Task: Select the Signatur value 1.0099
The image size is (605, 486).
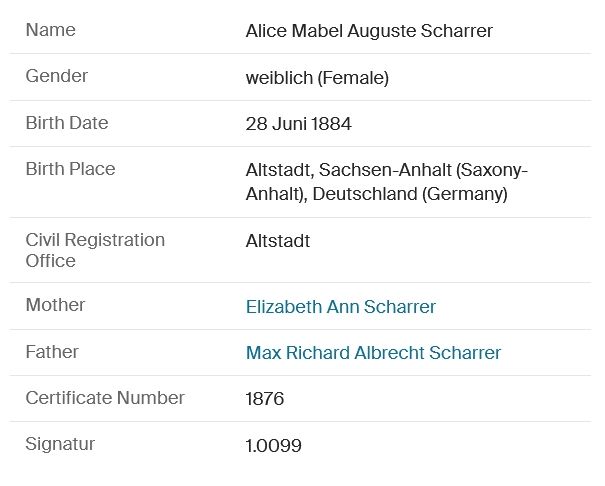Action: pyautogui.click(x=273, y=446)
